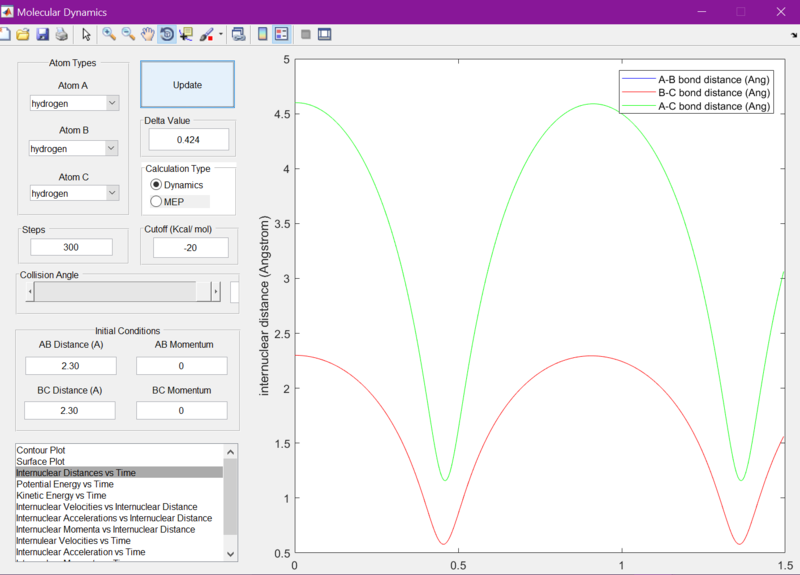The height and width of the screenshot is (575, 800).
Task: Select the Dynamics calculation type
Action: 156,185
